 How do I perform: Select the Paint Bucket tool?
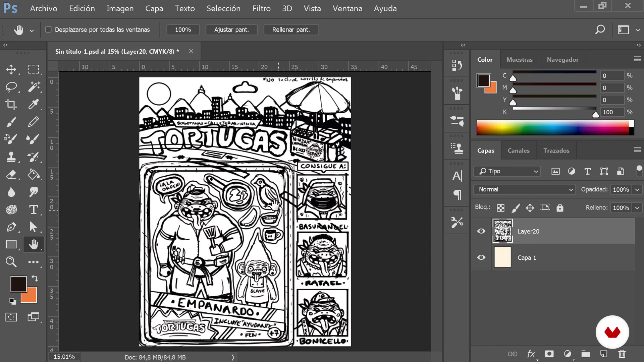33,174
